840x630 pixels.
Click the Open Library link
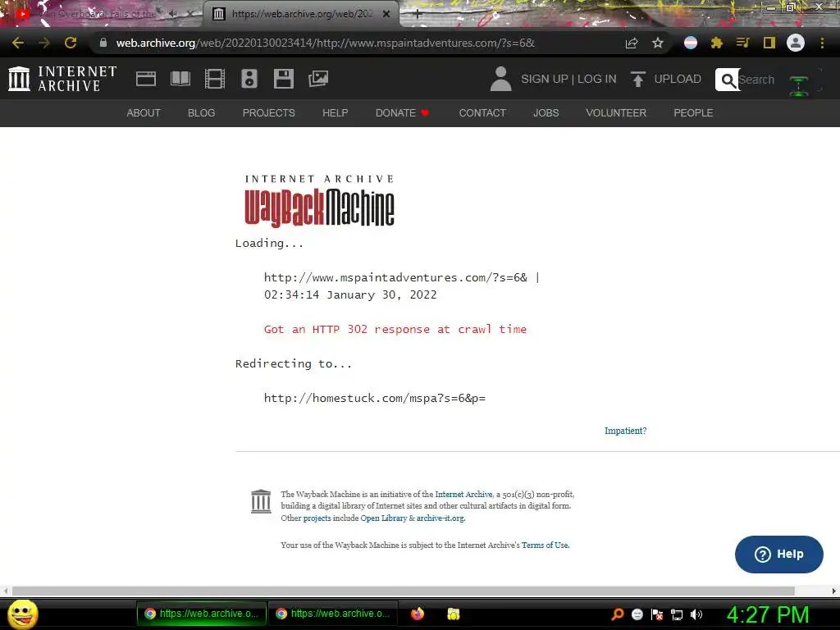click(x=384, y=518)
